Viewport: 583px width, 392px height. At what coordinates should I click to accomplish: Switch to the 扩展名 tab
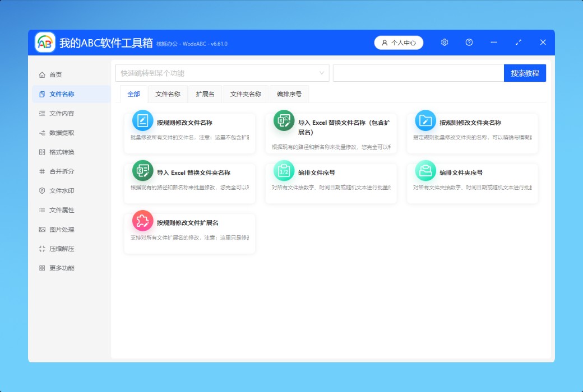[x=205, y=94]
